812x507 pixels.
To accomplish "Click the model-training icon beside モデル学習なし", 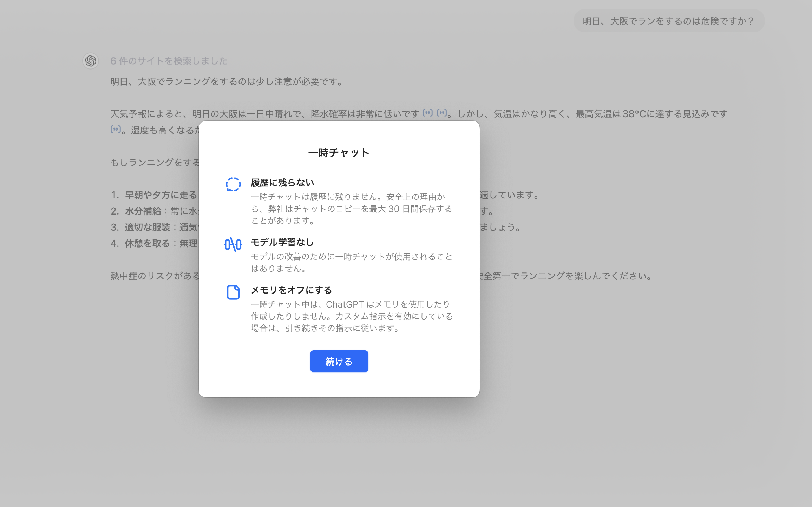I will pyautogui.click(x=233, y=244).
